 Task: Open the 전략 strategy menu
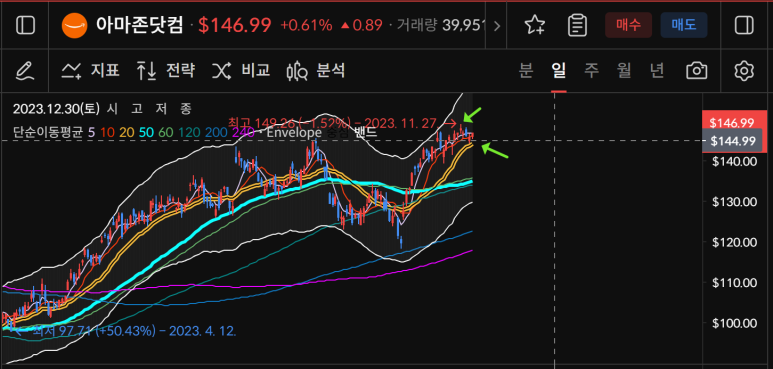click(166, 71)
